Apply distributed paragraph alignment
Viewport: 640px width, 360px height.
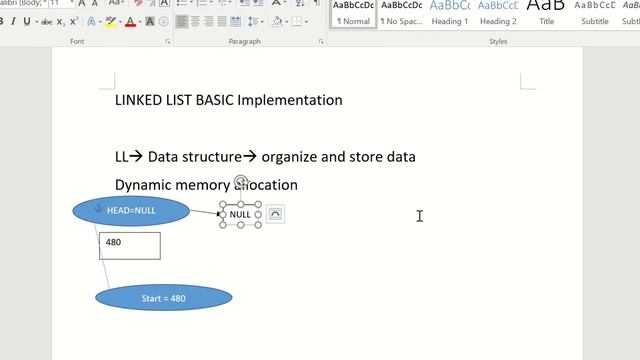[236, 21]
